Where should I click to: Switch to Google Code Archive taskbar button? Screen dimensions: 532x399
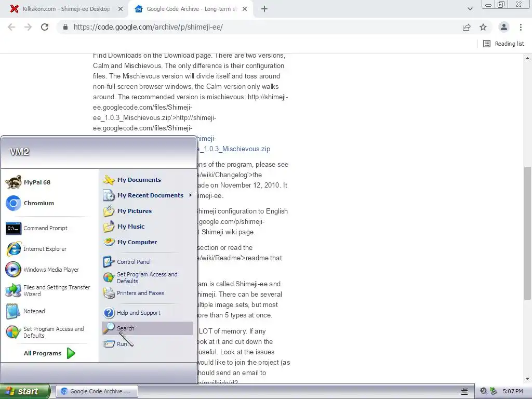tap(97, 391)
